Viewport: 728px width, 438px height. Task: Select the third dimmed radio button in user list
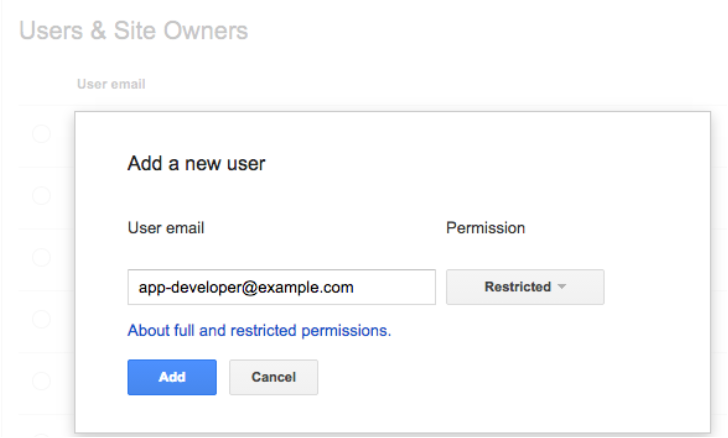(x=41, y=257)
